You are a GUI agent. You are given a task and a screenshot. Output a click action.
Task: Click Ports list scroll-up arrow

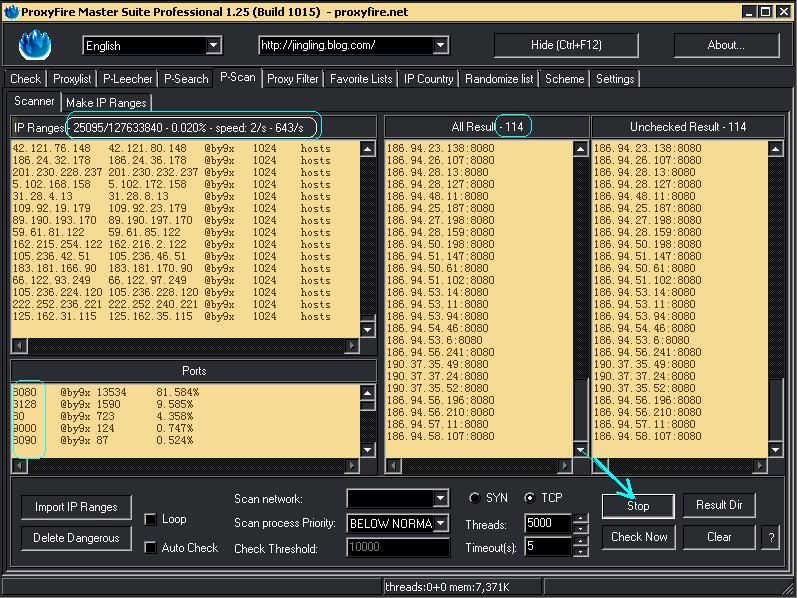coord(367,393)
